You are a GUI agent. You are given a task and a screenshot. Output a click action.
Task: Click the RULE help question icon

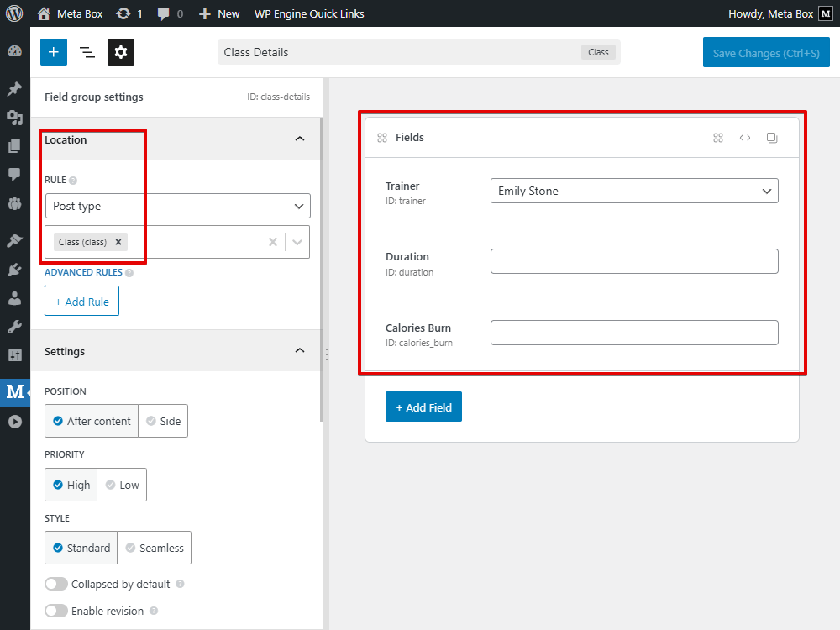point(73,181)
